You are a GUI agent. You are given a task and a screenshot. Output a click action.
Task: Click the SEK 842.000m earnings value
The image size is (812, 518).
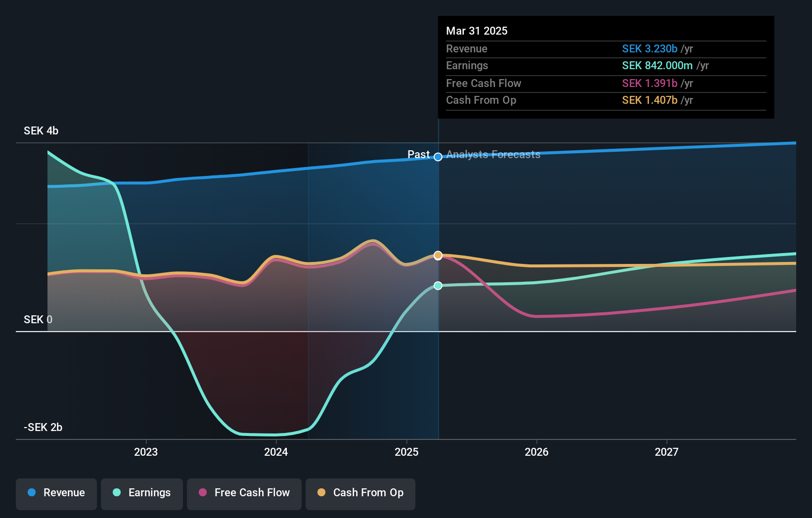point(657,66)
